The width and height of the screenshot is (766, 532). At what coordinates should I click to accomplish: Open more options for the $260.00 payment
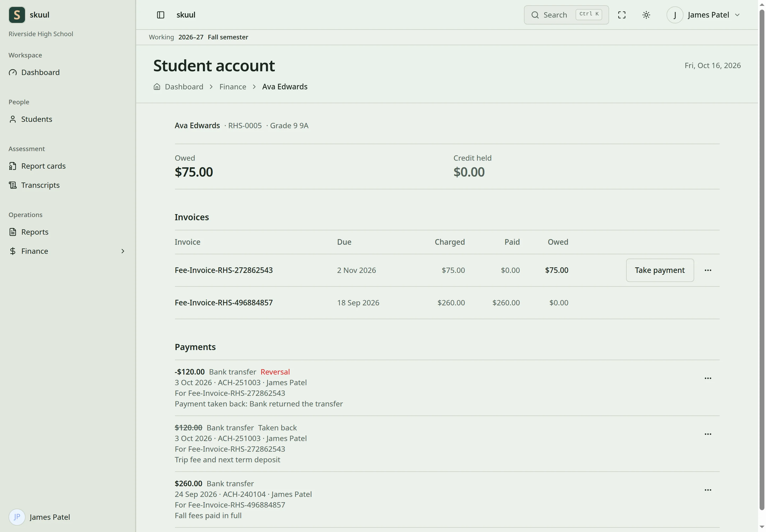(x=708, y=490)
